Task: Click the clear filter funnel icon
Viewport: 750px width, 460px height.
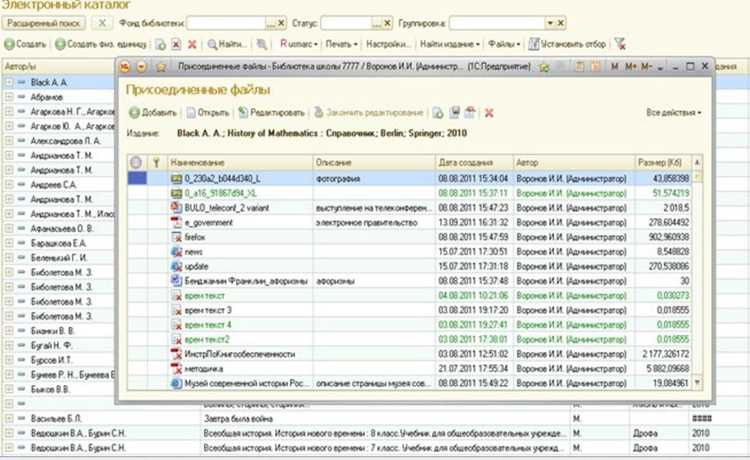Action: 620,44
